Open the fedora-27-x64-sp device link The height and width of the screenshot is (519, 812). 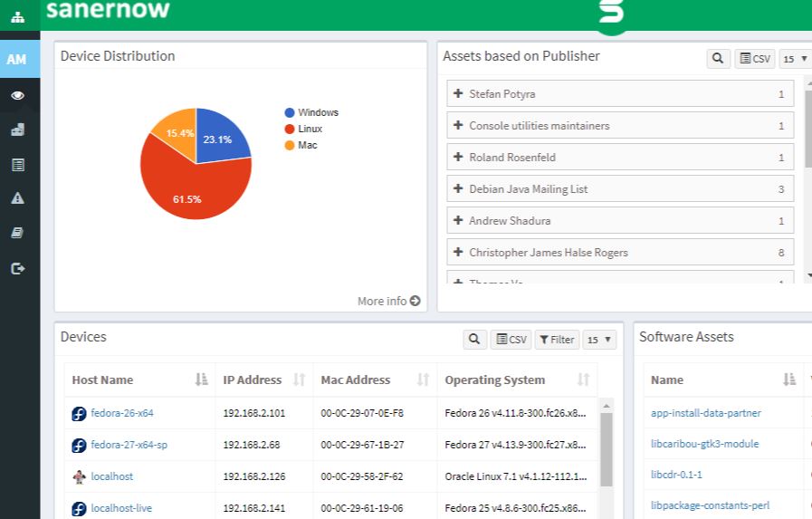click(x=129, y=445)
